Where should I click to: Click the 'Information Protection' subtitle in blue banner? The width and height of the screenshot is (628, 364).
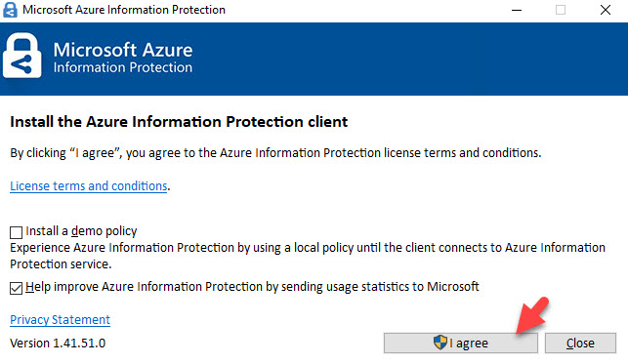coord(123,67)
